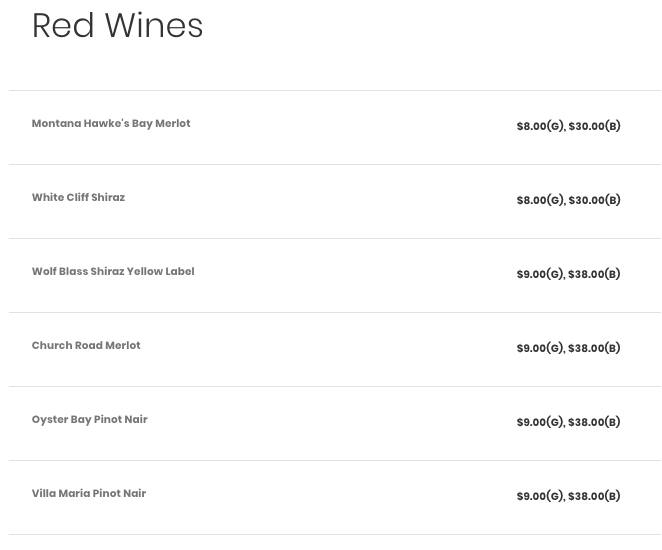The height and width of the screenshot is (550, 662).
Task: Click Church Road Merlot $9.00 glass price
Action: (540, 349)
